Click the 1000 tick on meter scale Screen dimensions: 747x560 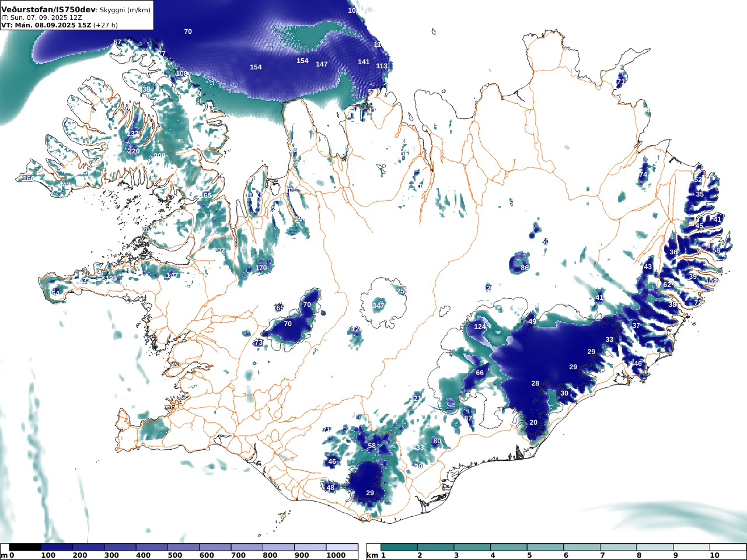(336, 555)
